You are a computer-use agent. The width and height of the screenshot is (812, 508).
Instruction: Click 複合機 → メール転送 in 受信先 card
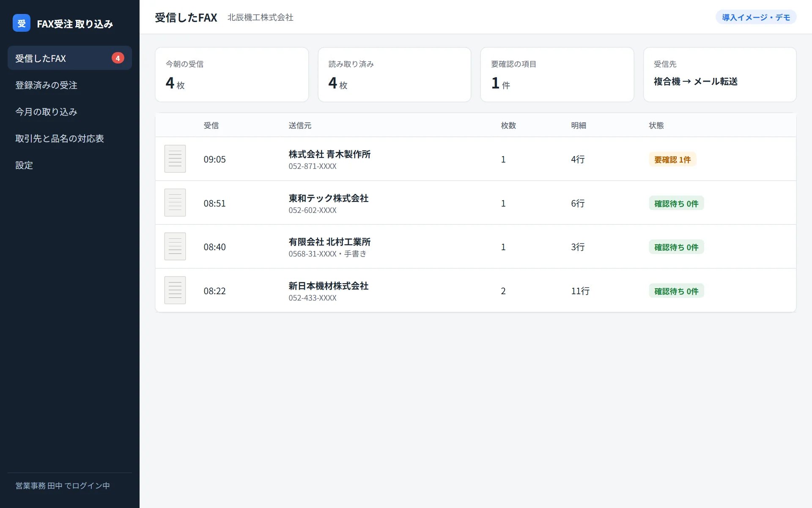tap(696, 81)
